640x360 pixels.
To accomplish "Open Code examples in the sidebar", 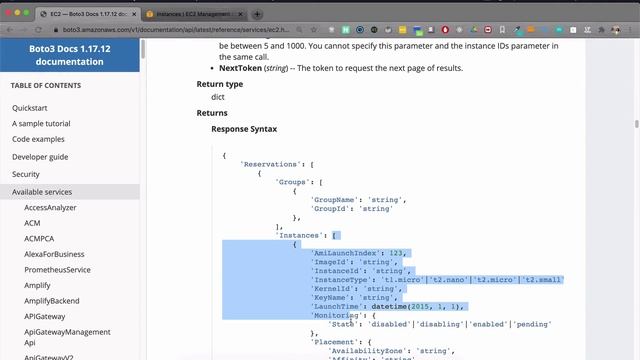I will point(38,139).
